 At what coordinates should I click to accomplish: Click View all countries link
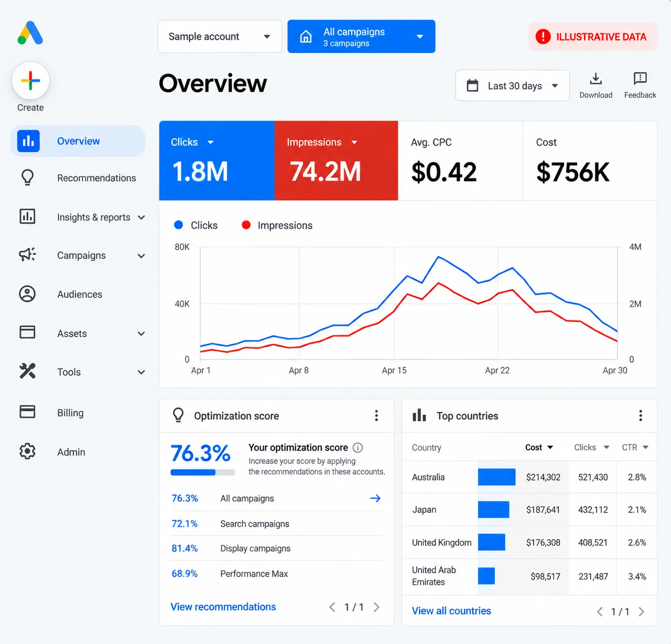click(x=451, y=611)
